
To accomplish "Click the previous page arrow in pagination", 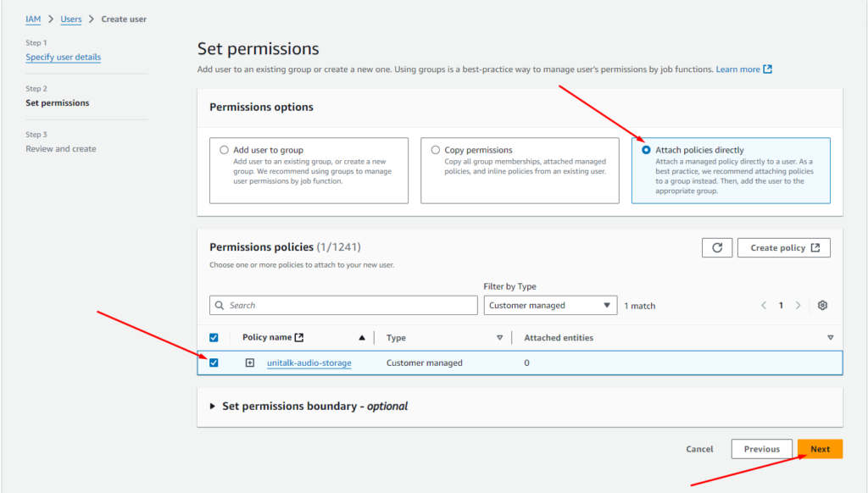I will [x=764, y=306].
